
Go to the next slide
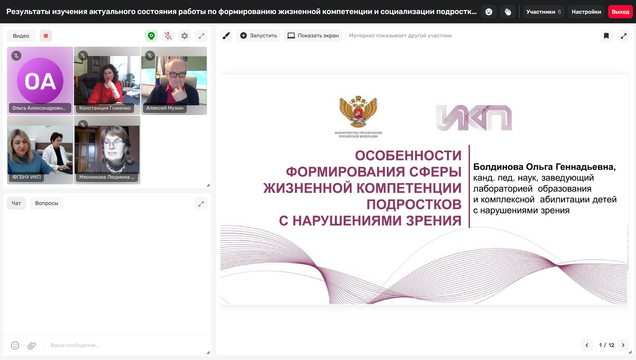623,345
